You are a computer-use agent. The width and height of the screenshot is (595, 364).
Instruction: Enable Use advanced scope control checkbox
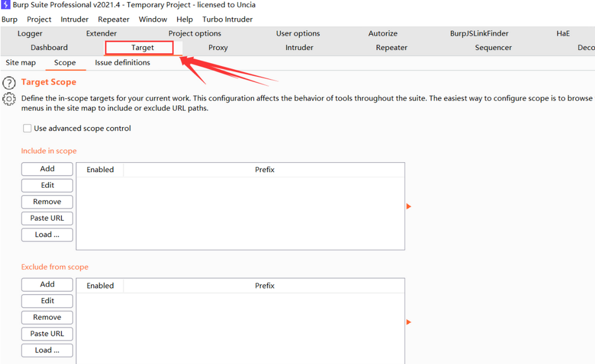(x=27, y=128)
